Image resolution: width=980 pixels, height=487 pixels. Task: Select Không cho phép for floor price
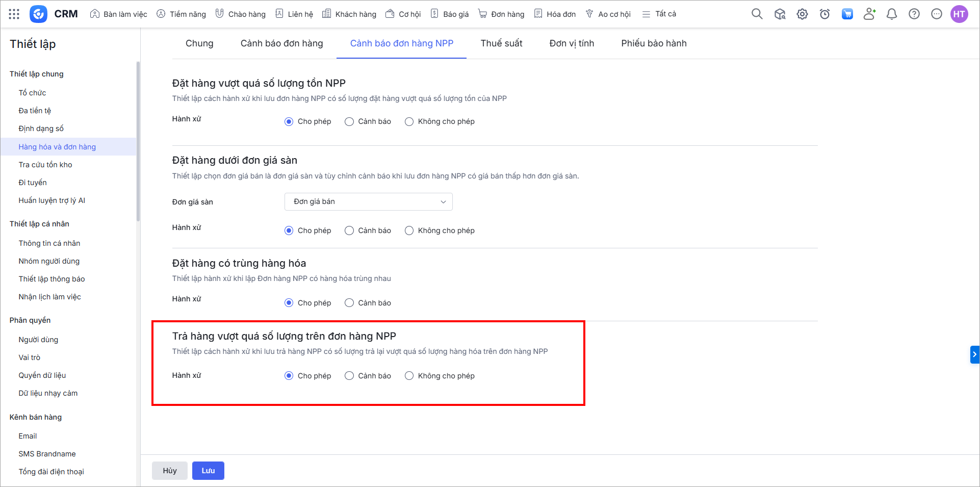(x=409, y=231)
